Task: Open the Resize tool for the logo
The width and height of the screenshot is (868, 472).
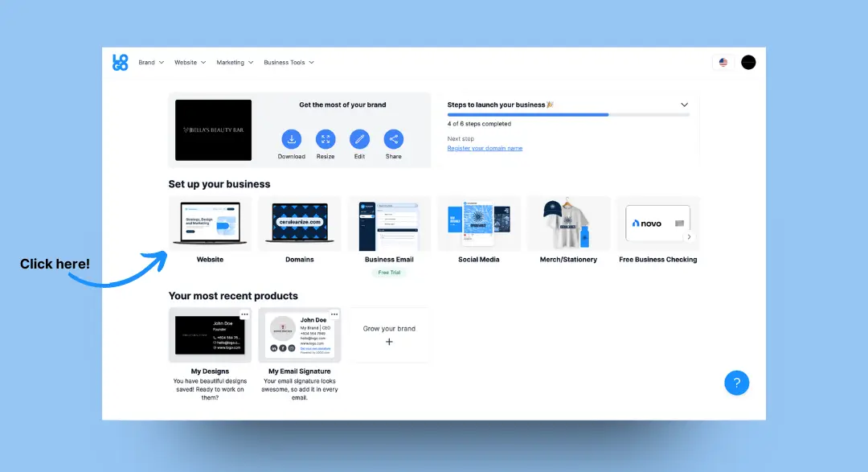Action: [325, 137]
